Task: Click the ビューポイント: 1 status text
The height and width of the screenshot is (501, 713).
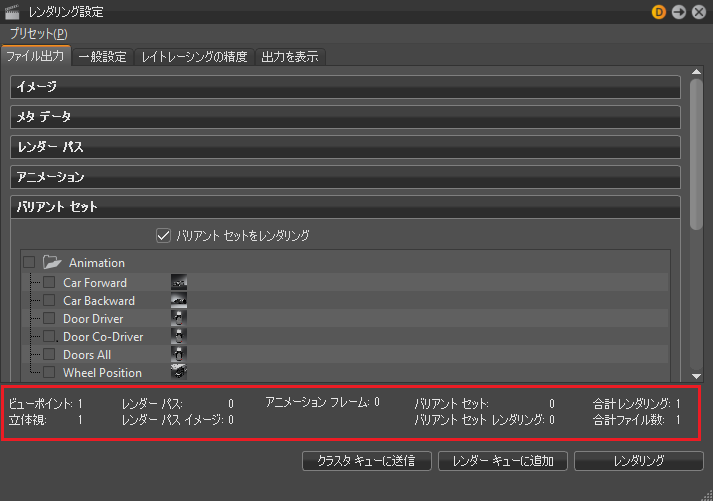Action: coord(45,404)
